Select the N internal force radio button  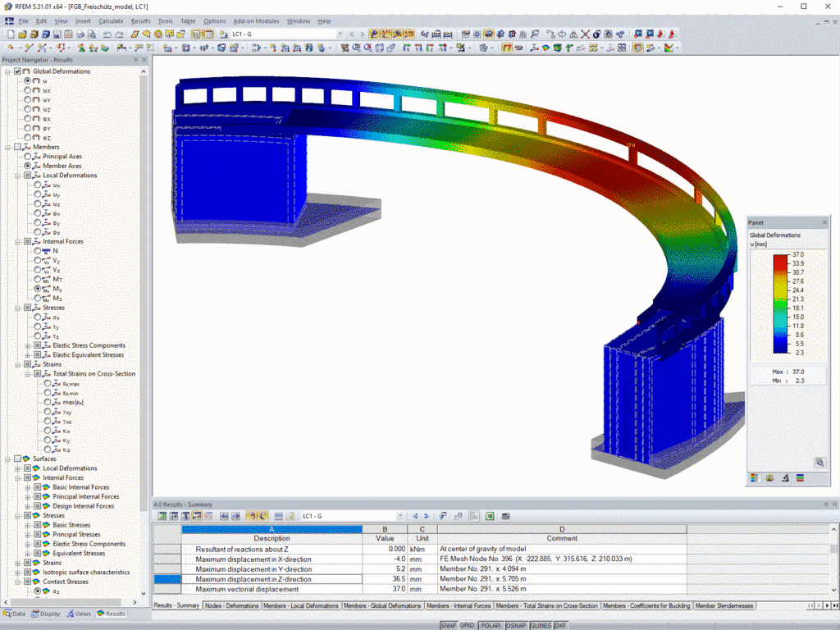(x=38, y=251)
